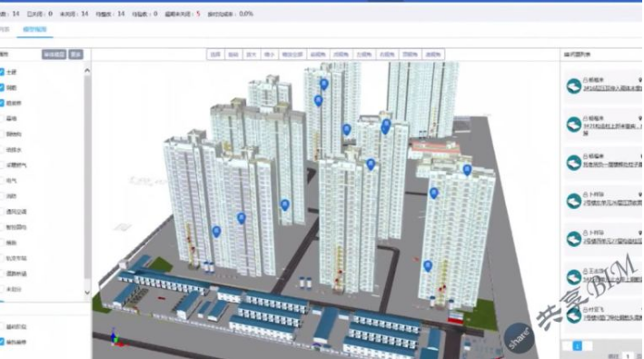Enable the 钢结构 layer checkbox

pos(2,134)
